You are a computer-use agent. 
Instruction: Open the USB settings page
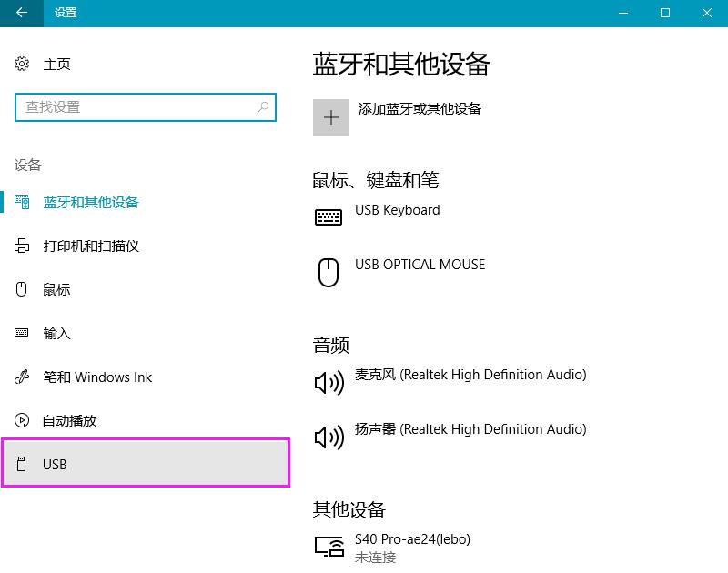(146, 463)
